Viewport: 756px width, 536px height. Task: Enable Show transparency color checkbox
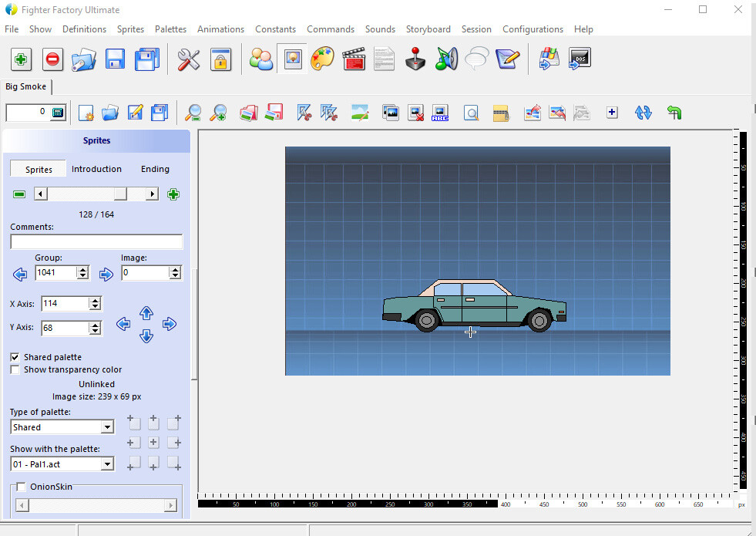[15, 369]
